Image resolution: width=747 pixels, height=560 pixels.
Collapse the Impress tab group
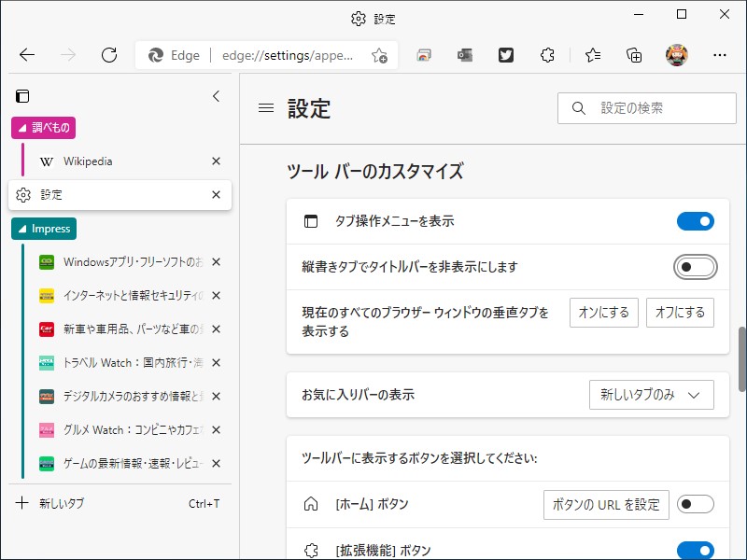pos(43,228)
